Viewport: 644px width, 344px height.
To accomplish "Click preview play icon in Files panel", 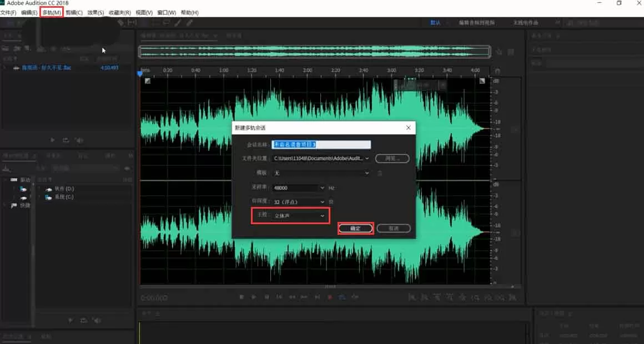I will click(x=53, y=140).
